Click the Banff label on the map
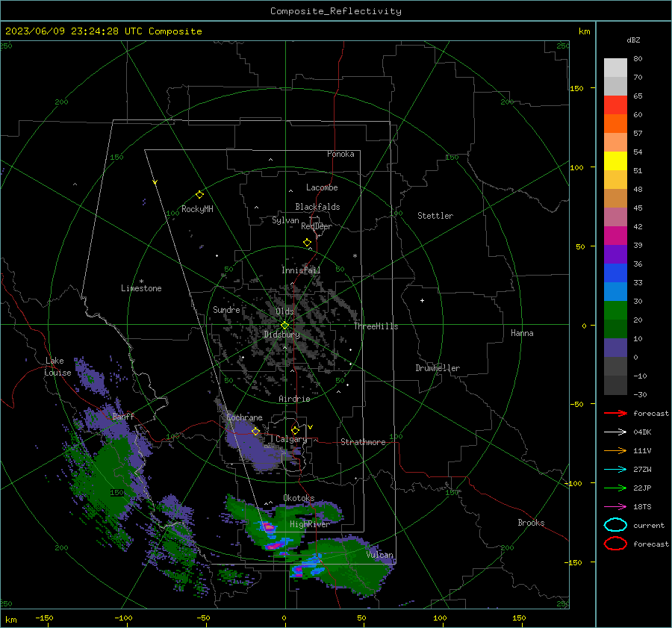 (x=123, y=416)
